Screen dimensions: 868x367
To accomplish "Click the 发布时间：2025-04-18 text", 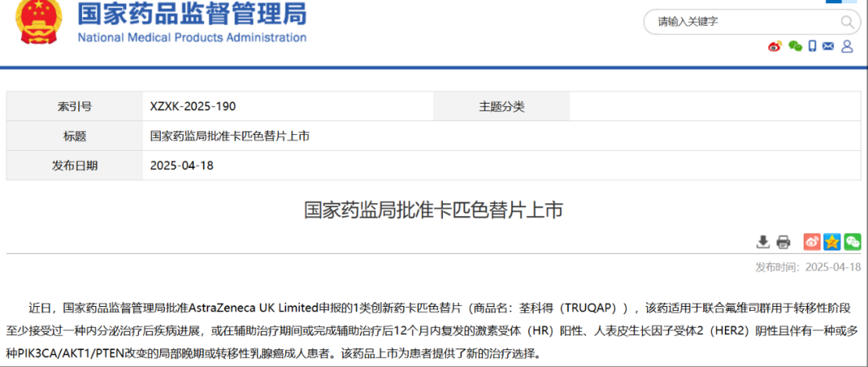I will click(x=809, y=267).
